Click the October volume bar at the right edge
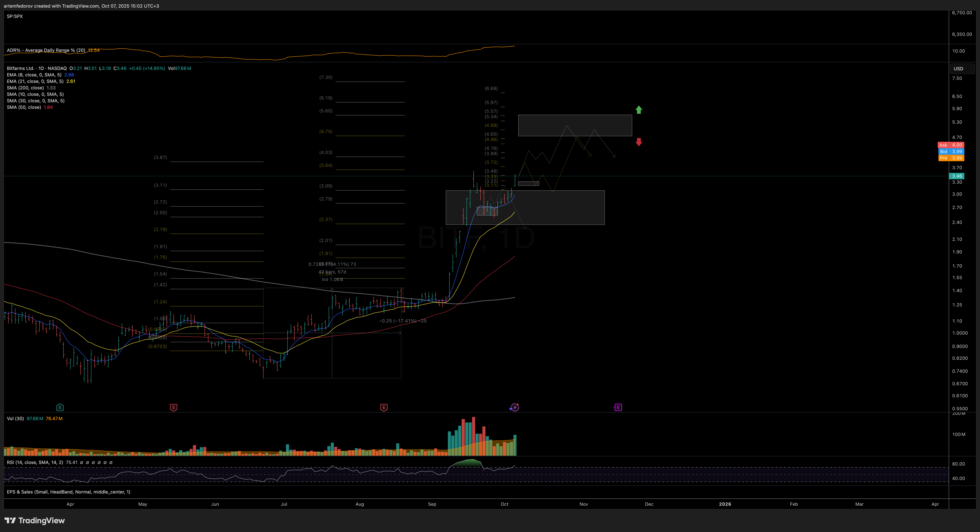This screenshot has height=532, width=980. tap(515, 445)
